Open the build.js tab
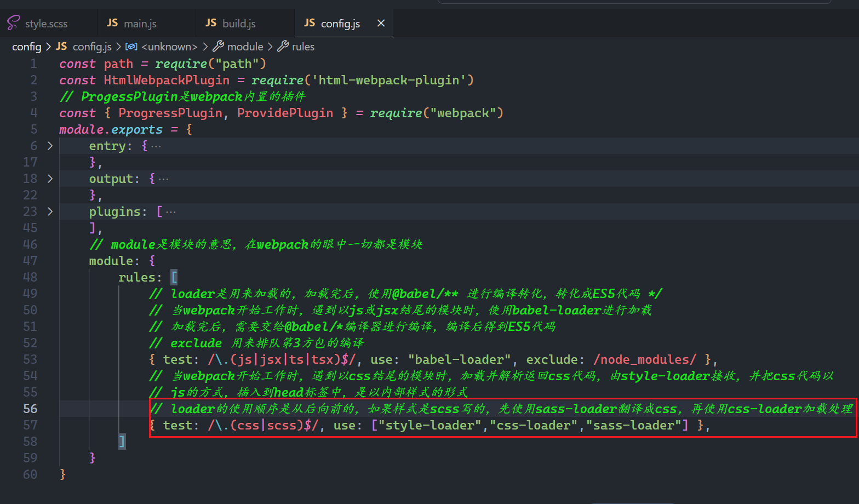Viewport: 859px width, 504px height. pos(239,24)
